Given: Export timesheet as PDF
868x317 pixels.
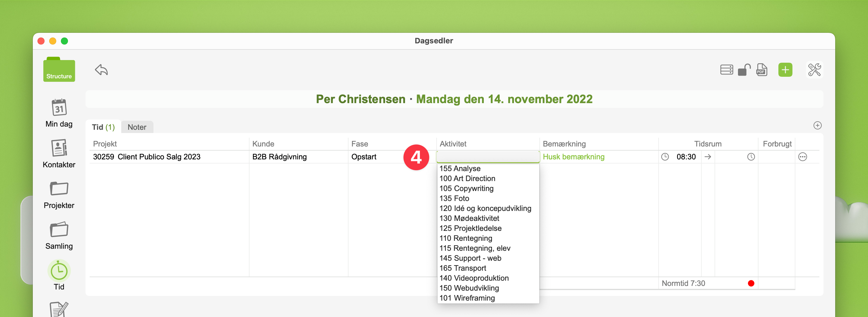Looking at the screenshot, I should click(x=761, y=70).
